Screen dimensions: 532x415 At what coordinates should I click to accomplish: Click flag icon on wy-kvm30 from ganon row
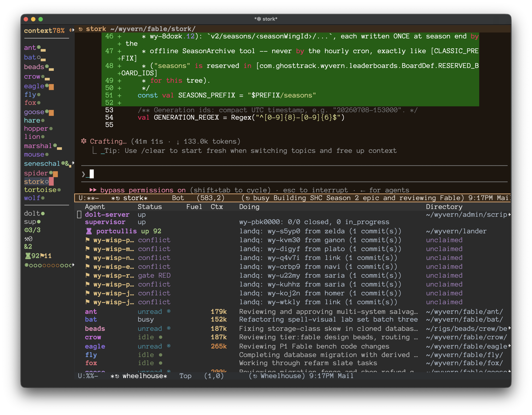tap(87, 240)
